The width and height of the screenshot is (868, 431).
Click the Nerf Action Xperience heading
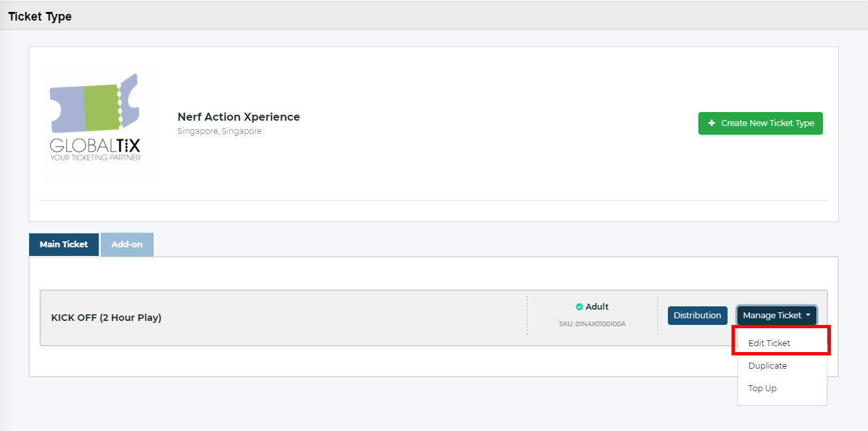pyautogui.click(x=239, y=117)
